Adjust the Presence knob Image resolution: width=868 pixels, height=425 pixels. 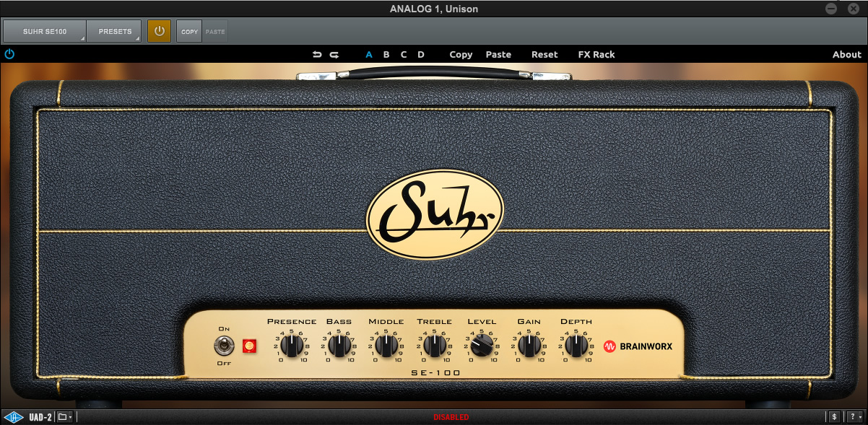pos(292,346)
